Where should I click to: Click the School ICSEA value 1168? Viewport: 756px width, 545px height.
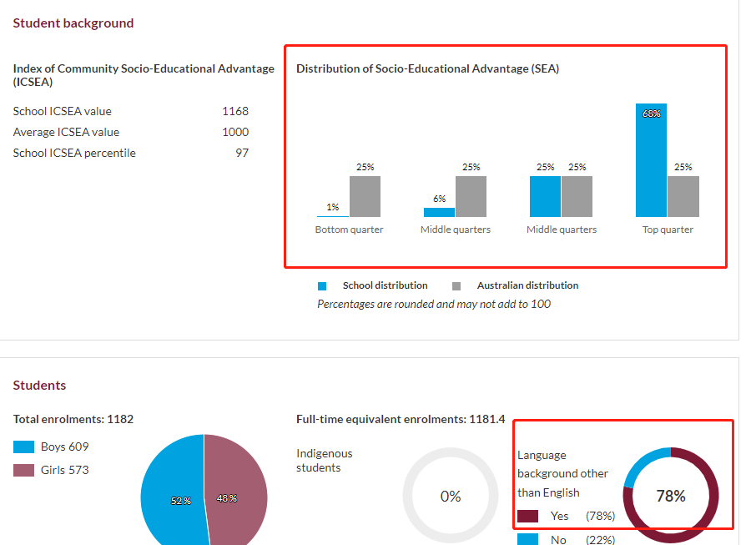[x=234, y=111]
